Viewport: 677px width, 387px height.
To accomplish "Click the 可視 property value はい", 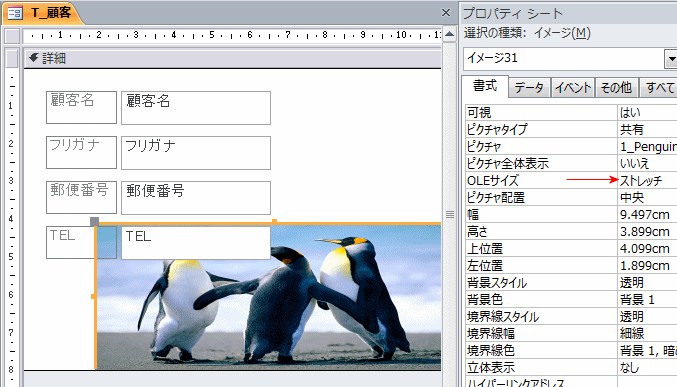I will tap(647, 112).
